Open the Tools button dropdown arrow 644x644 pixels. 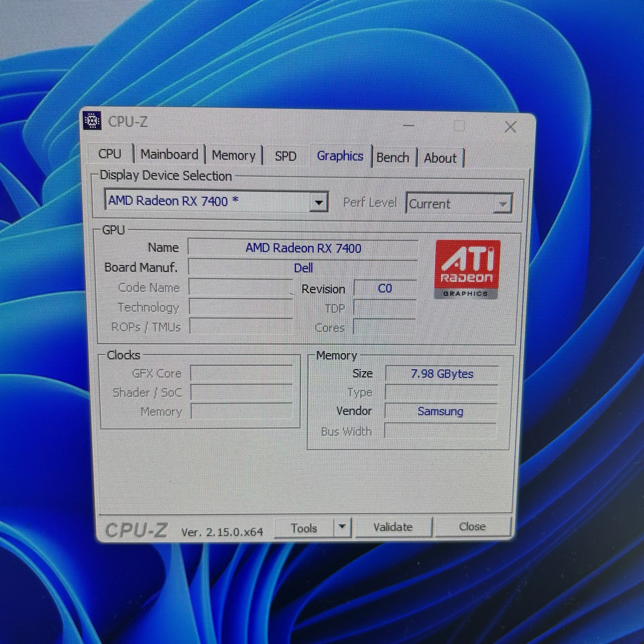tap(342, 527)
